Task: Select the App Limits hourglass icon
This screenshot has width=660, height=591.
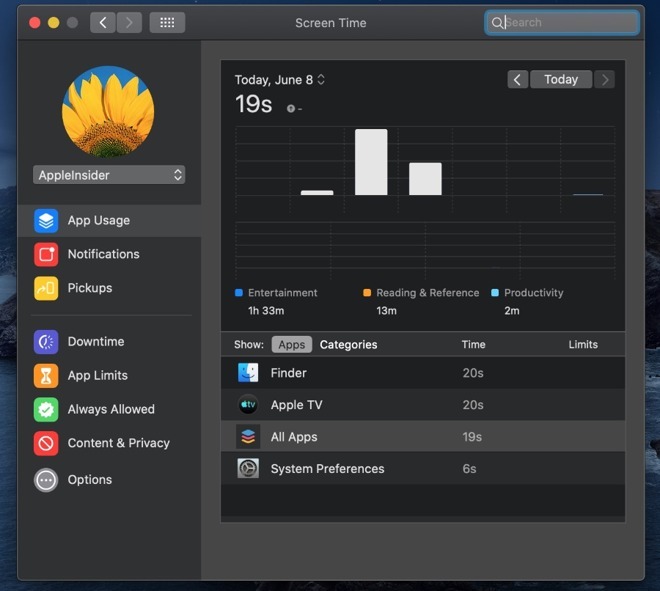Action: click(46, 375)
